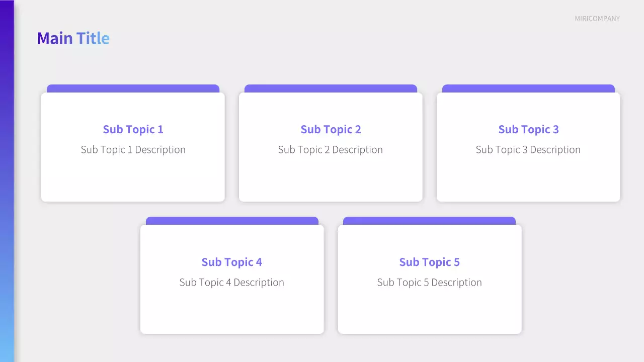This screenshot has height=362, width=644.
Task: Select the gradient vertical bar on left edge
Action: pos(7,181)
